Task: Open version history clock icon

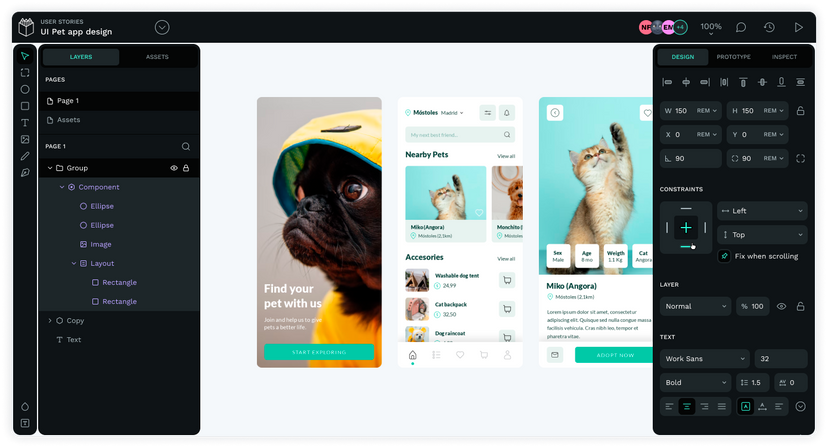Action: 769,27
